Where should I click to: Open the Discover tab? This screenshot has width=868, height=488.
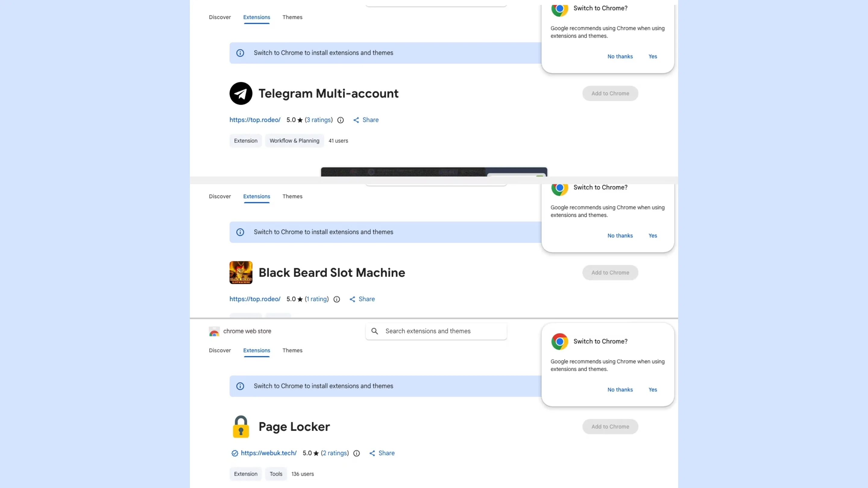point(220,350)
